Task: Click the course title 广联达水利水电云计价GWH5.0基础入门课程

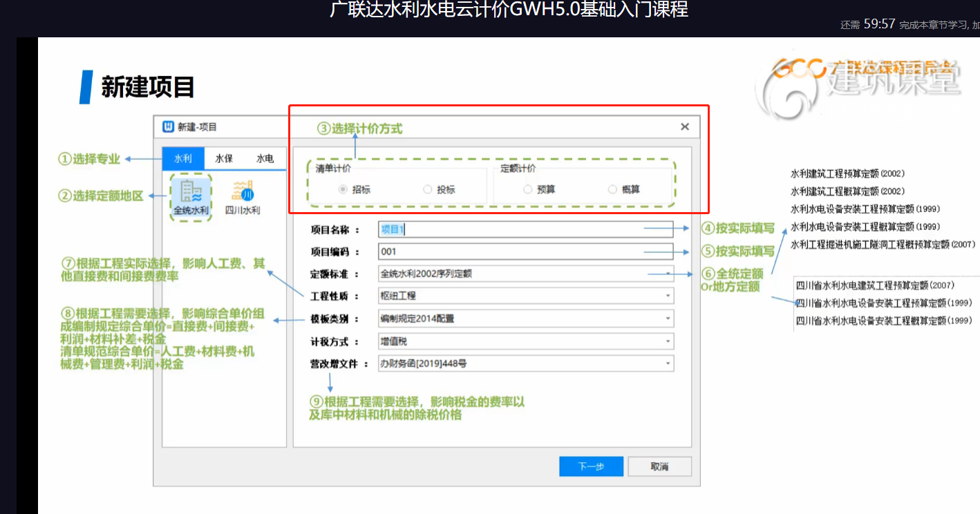Action: tap(509, 10)
